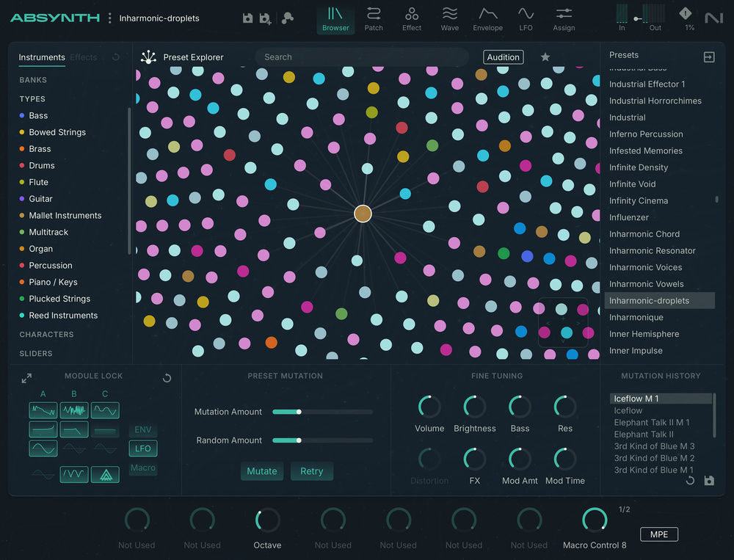Click the Macro Control 8 knob
734x560 pixels.
tap(595, 520)
